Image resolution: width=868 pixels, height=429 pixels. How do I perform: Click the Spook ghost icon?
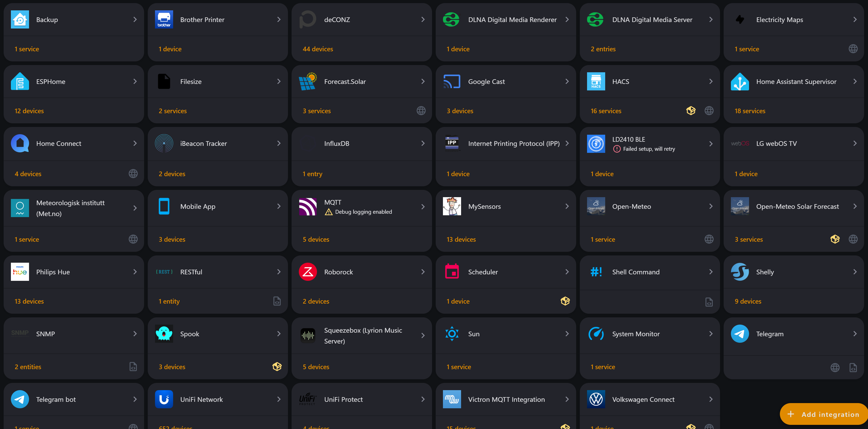click(x=164, y=334)
